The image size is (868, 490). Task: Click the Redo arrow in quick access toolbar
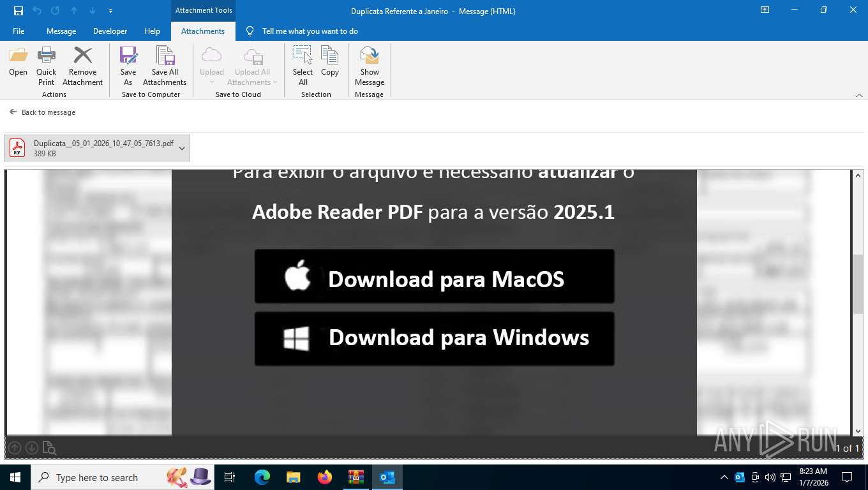click(55, 11)
